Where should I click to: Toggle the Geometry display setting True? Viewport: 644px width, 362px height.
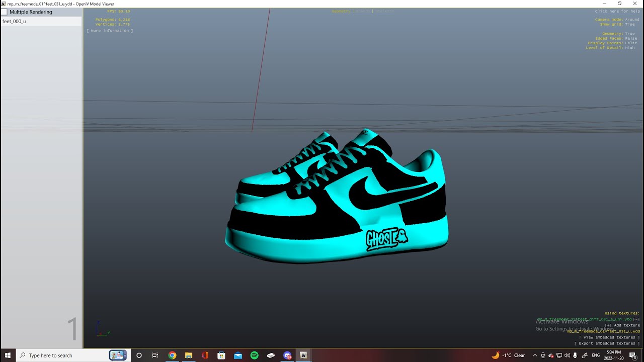(x=630, y=34)
